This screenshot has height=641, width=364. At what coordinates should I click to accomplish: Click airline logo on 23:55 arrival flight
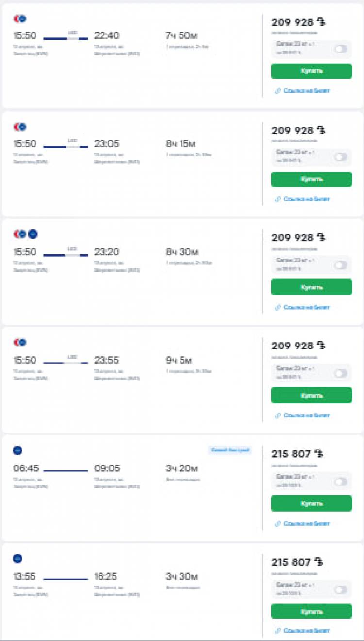(20, 342)
